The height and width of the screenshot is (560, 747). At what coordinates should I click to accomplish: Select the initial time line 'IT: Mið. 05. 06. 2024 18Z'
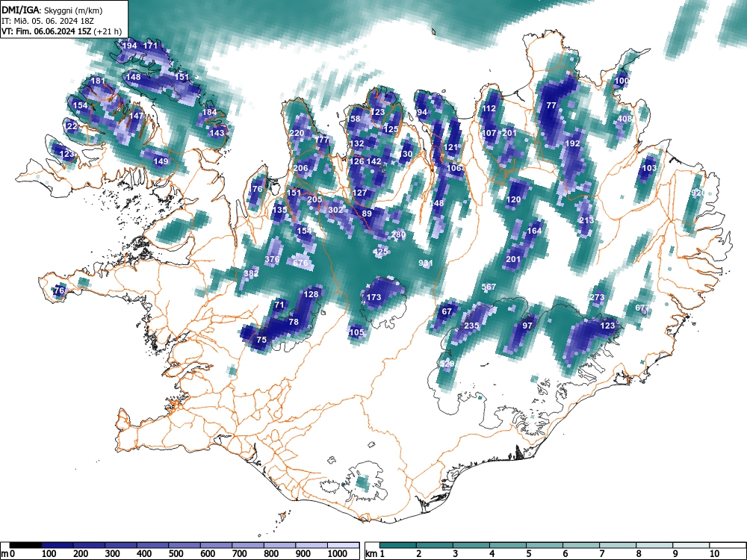[x=48, y=21]
